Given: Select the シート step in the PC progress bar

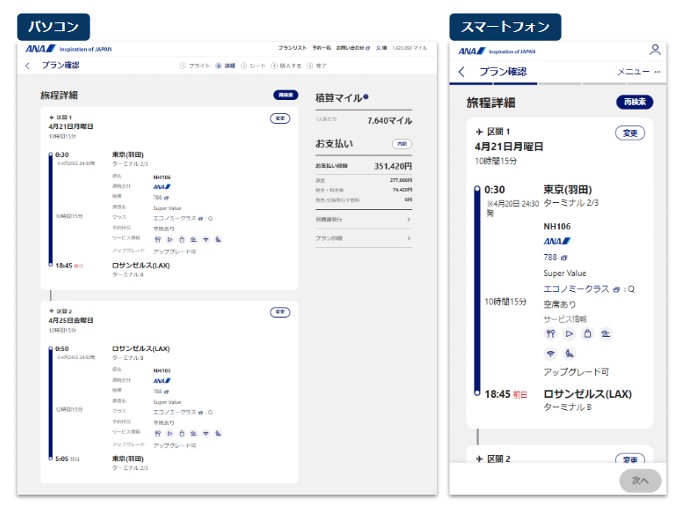Looking at the screenshot, I should (253, 66).
